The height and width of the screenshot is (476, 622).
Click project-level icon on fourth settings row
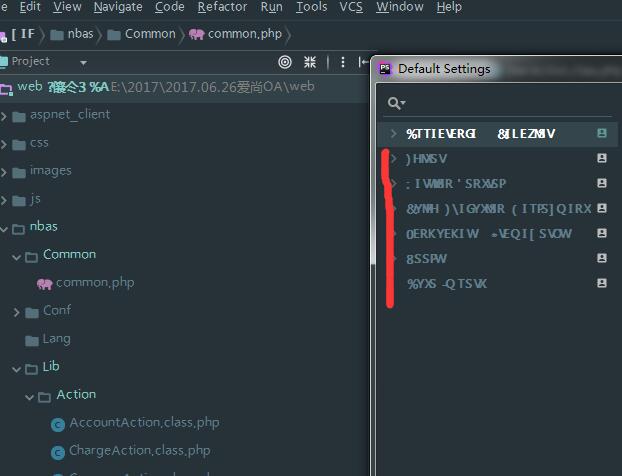pyautogui.click(x=602, y=208)
